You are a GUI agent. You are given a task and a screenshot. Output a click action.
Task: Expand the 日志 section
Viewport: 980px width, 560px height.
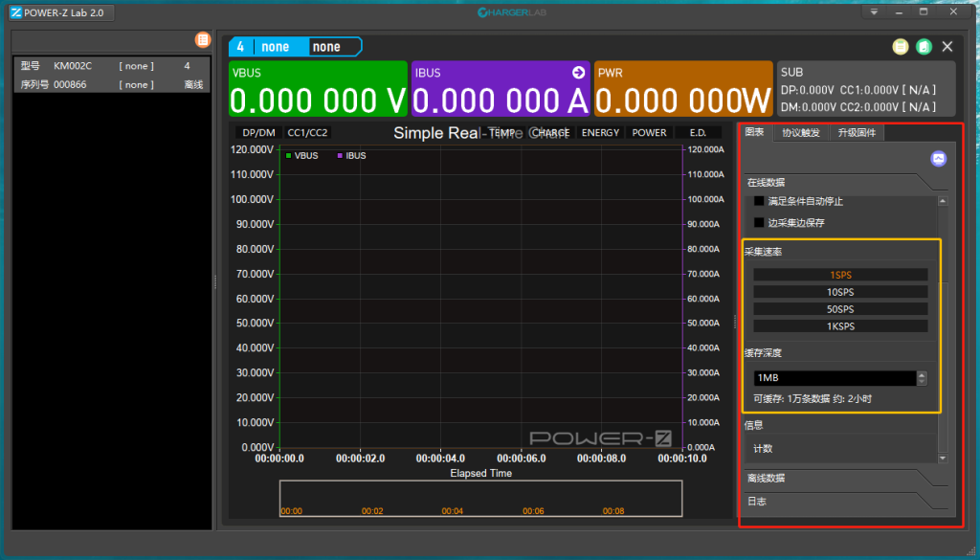pos(844,502)
